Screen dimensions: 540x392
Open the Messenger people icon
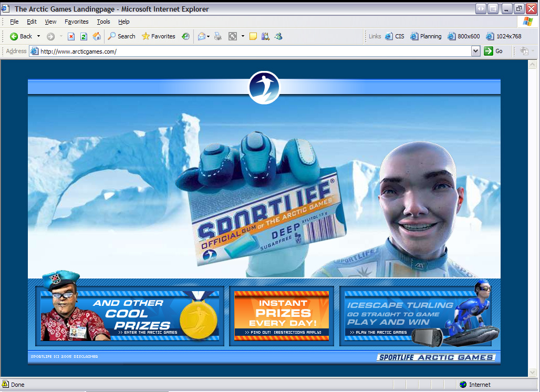[278, 36]
